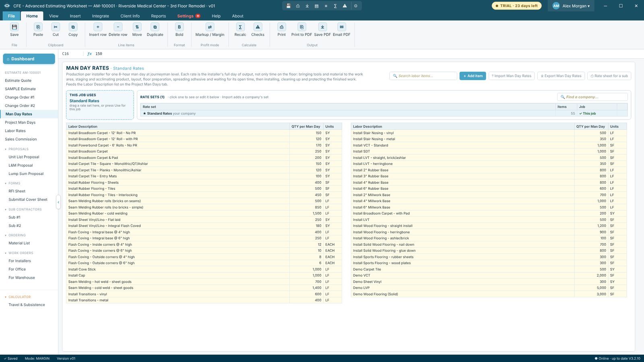Image resolution: width=644 pixels, height=362 pixels.
Task: Click Rate sheet for a sub button
Action: click(609, 76)
